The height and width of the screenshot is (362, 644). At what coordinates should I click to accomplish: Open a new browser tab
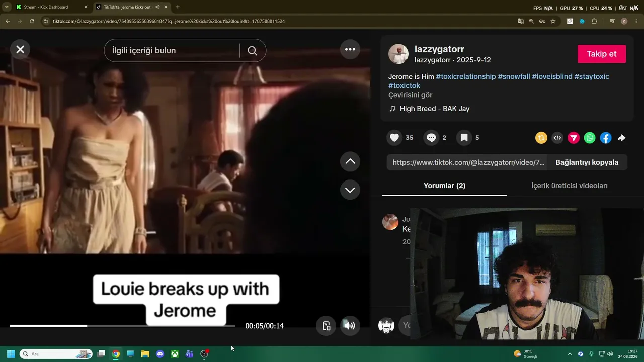tap(178, 7)
